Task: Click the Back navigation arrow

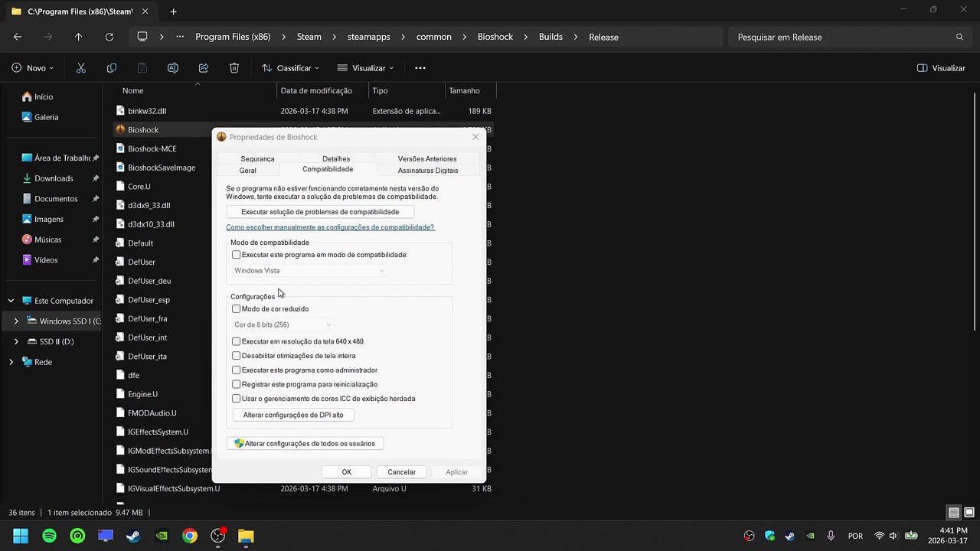Action: pyautogui.click(x=18, y=37)
